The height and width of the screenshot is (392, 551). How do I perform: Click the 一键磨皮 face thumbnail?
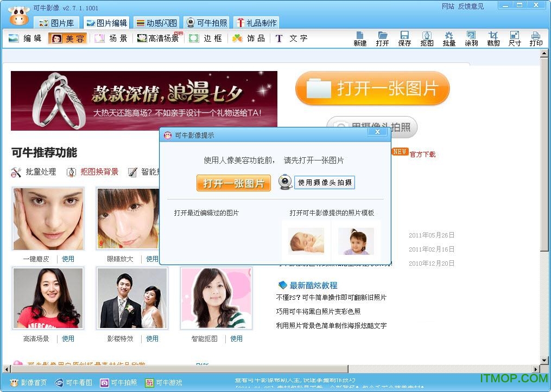point(48,219)
